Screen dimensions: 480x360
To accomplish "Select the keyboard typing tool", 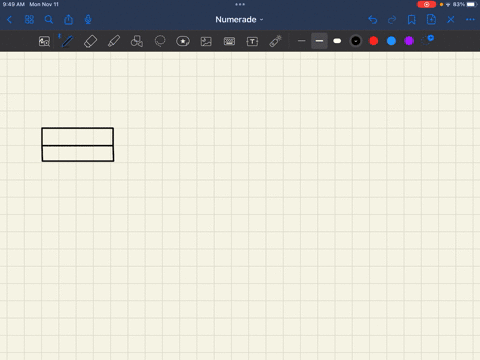I will (229, 41).
